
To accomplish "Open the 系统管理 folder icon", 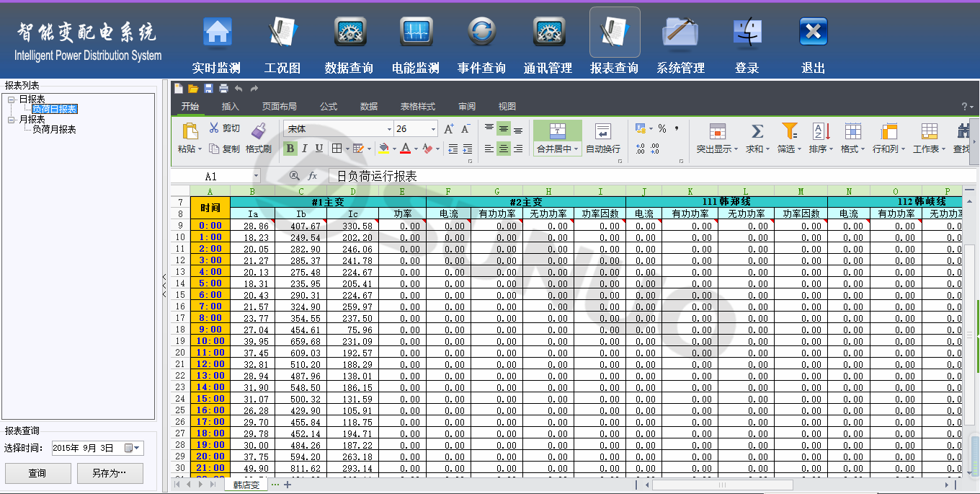I will (x=680, y=32).
